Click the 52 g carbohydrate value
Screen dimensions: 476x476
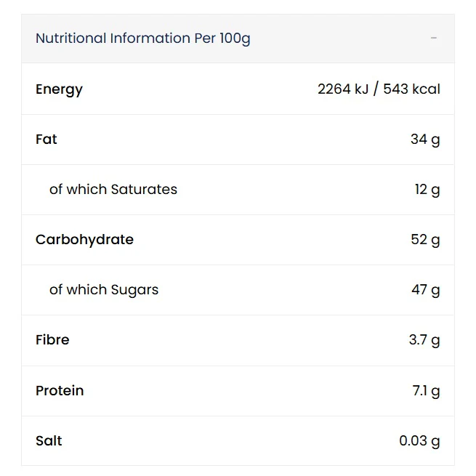pos(425,240)
